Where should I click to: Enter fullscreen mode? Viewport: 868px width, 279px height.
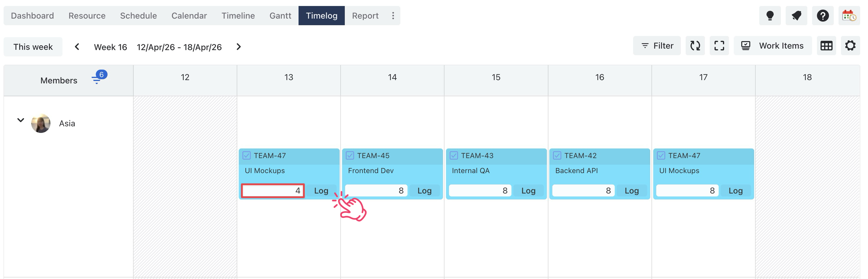click(x=719, y=46)
